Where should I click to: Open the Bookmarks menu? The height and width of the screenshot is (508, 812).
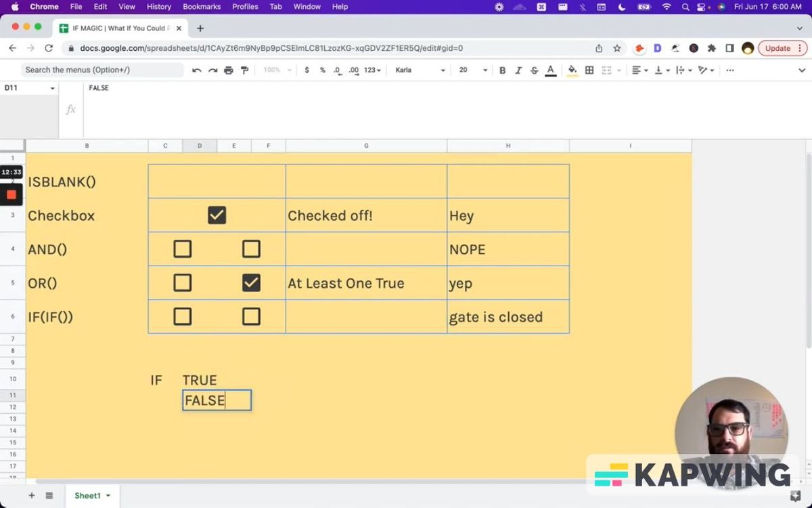click(x=202, y=7)
